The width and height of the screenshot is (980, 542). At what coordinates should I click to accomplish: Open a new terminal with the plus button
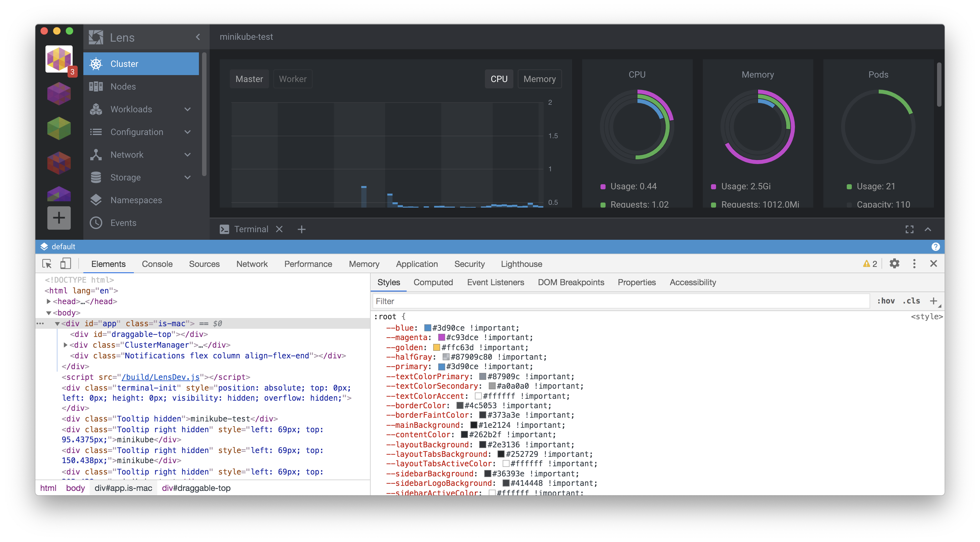[302, 229]
